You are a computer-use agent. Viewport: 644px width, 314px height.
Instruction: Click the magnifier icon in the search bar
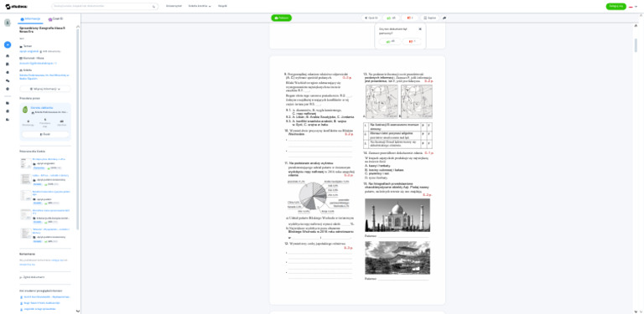[154, 6]
